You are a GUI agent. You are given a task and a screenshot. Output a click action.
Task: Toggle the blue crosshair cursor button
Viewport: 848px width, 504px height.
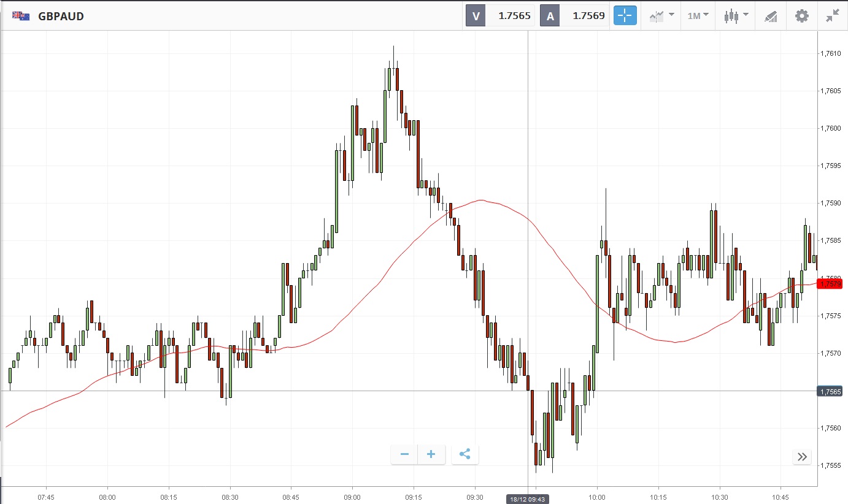[x=624, y=16]
